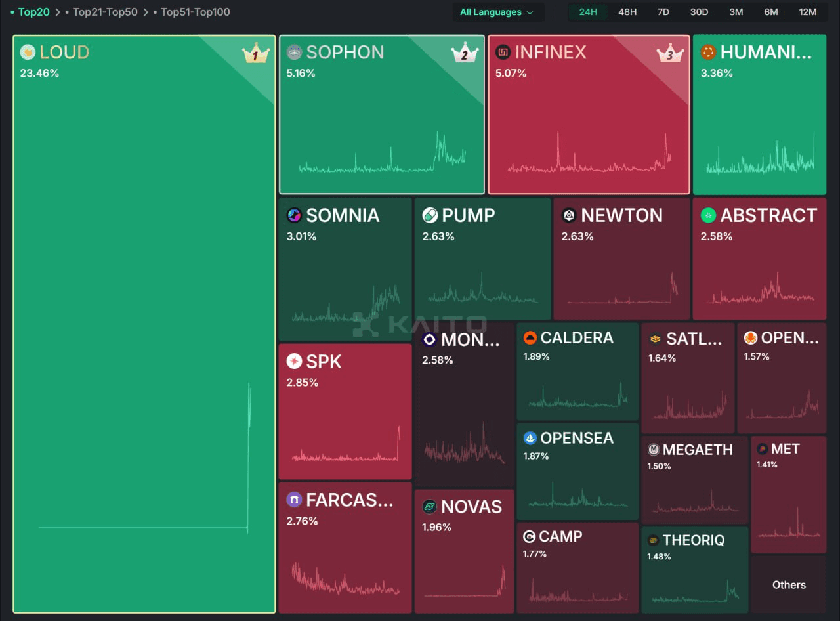Click the OPEN... 1.57% value
This screenshot has width=840, height=621.
pos(757,356)
